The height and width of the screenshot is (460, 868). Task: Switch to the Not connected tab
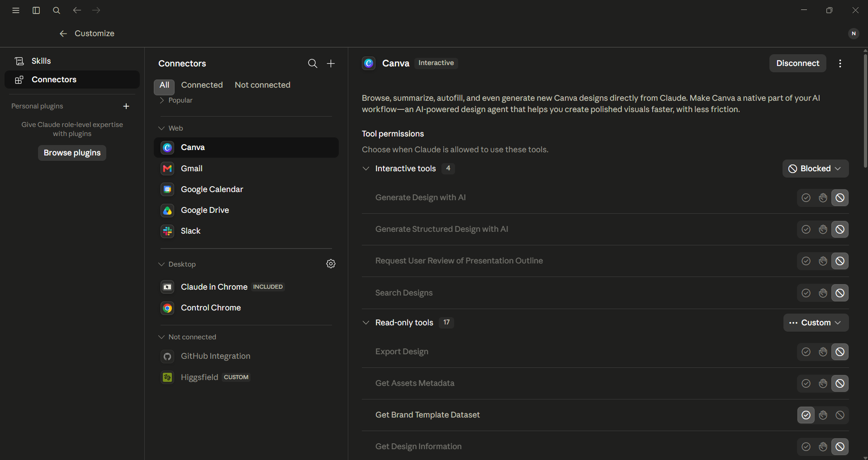pos(262,85)
